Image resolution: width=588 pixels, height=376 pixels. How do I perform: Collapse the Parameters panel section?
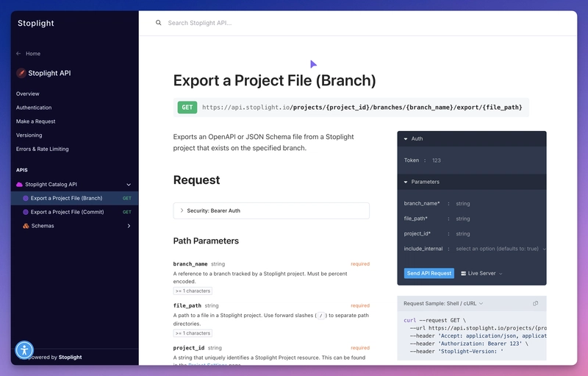pos(406,182)
